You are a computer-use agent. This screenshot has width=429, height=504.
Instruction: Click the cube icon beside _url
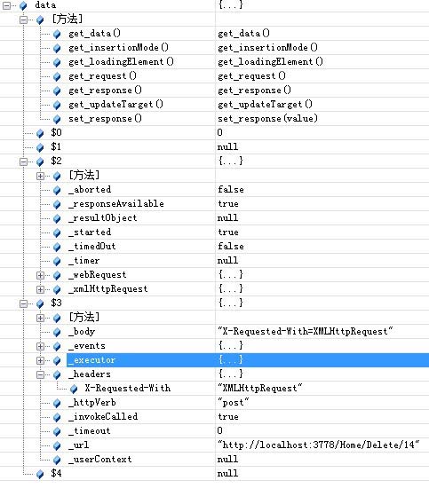[57, 445]
